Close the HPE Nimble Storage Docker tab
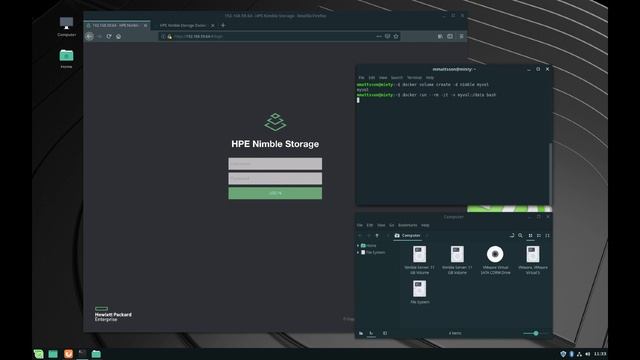Image resolution: width=640 pixels, height=360 pixels. click(213, 25)
